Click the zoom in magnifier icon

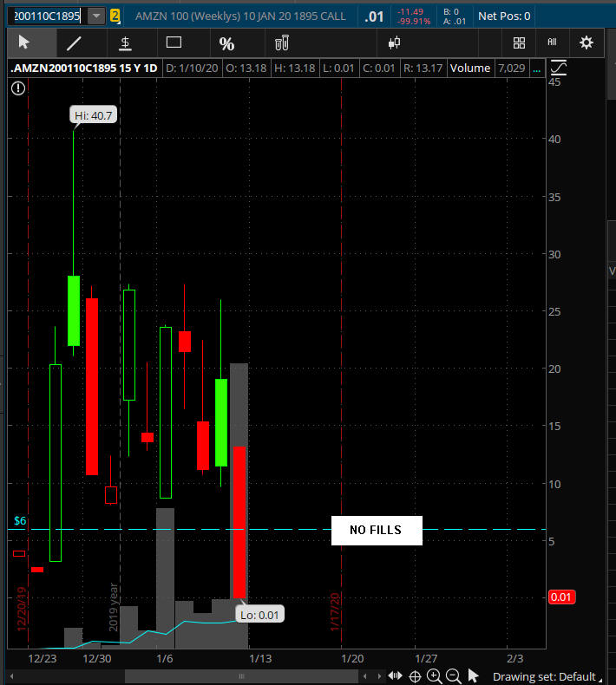click(434, 676)
